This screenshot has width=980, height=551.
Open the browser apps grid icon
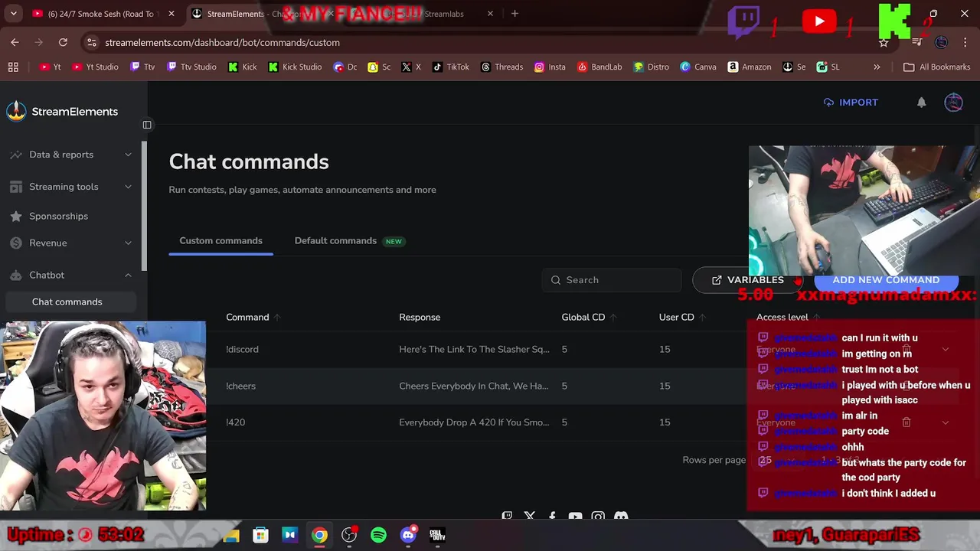click(x=13, y=67)
